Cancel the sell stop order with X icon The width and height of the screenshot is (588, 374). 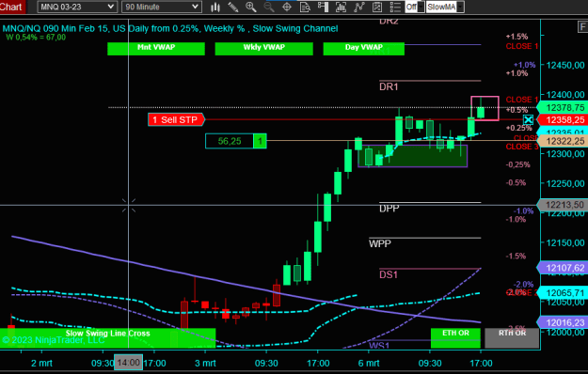[528, 119]
